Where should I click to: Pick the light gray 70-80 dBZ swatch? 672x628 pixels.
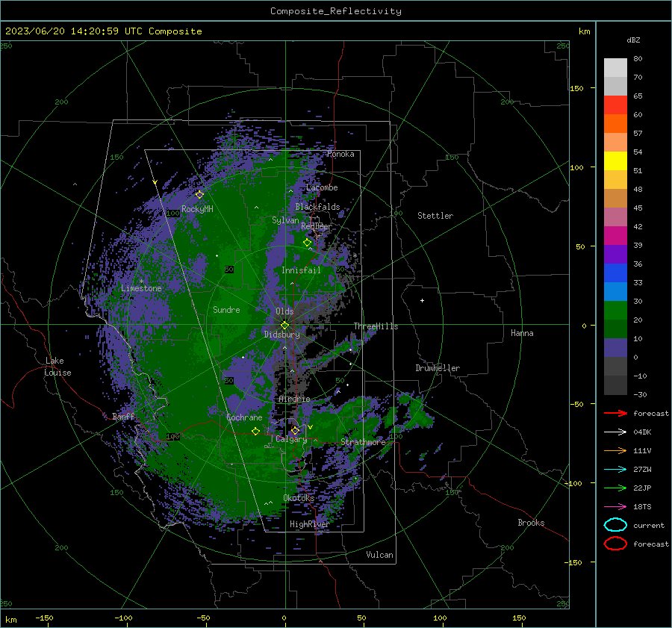[615, 68]
